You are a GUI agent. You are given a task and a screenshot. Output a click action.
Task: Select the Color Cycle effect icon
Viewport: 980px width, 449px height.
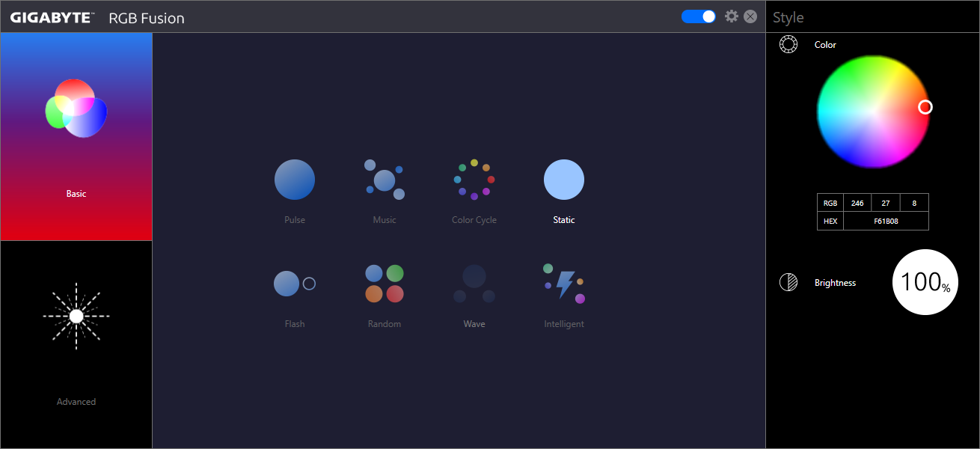pos(474,180)
